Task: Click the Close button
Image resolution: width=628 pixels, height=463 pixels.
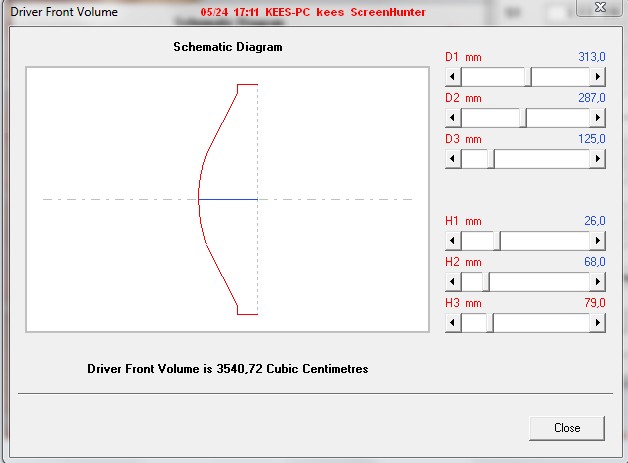Action: [567, 428]
